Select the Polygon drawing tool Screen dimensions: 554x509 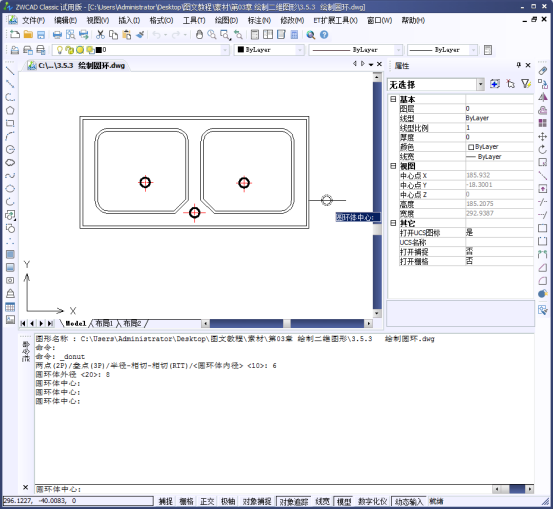[10, 110]
